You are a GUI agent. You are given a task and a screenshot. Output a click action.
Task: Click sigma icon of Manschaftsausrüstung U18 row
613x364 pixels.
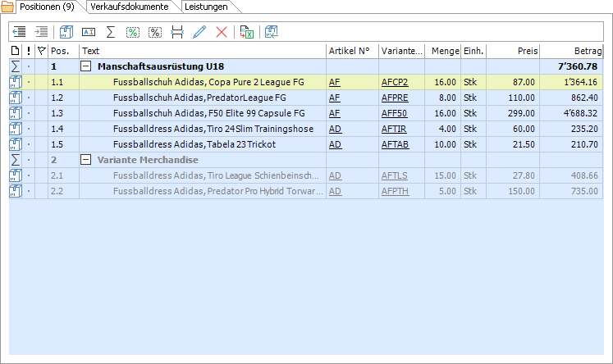point(16,66)
